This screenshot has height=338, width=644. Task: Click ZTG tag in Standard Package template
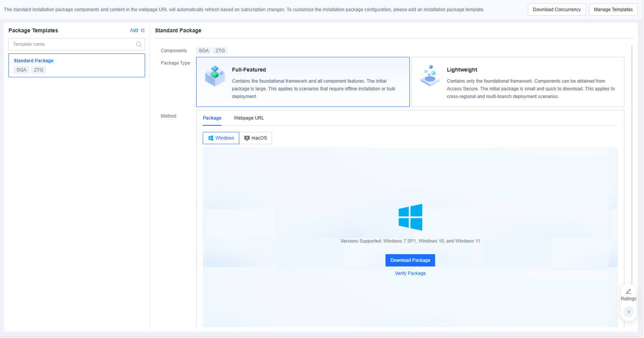coord(38,70)
